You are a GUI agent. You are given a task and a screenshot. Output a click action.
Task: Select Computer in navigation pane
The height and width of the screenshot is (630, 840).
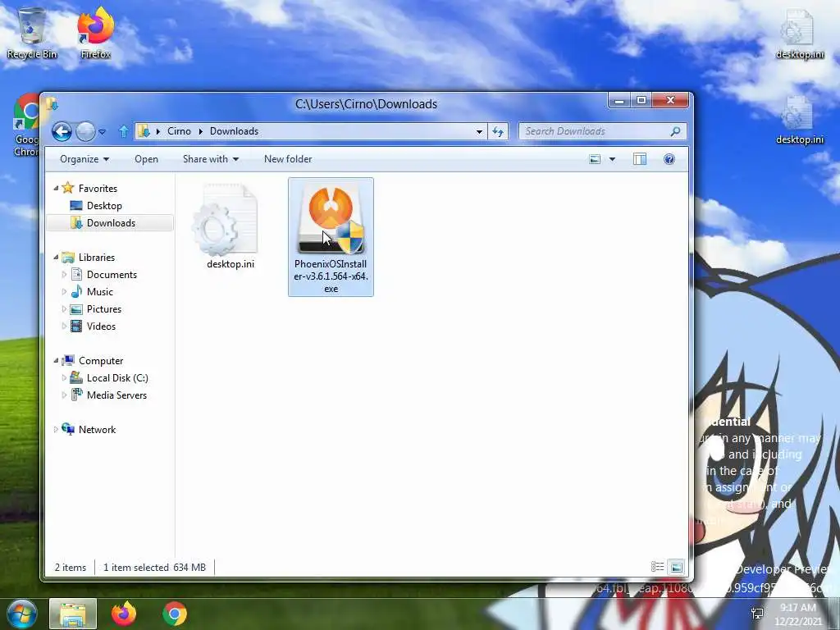click(101, 361)
